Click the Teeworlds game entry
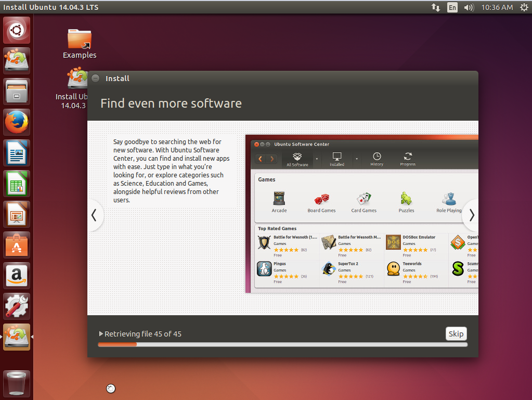The image size is (532, 400). click(x=416, y=273)
